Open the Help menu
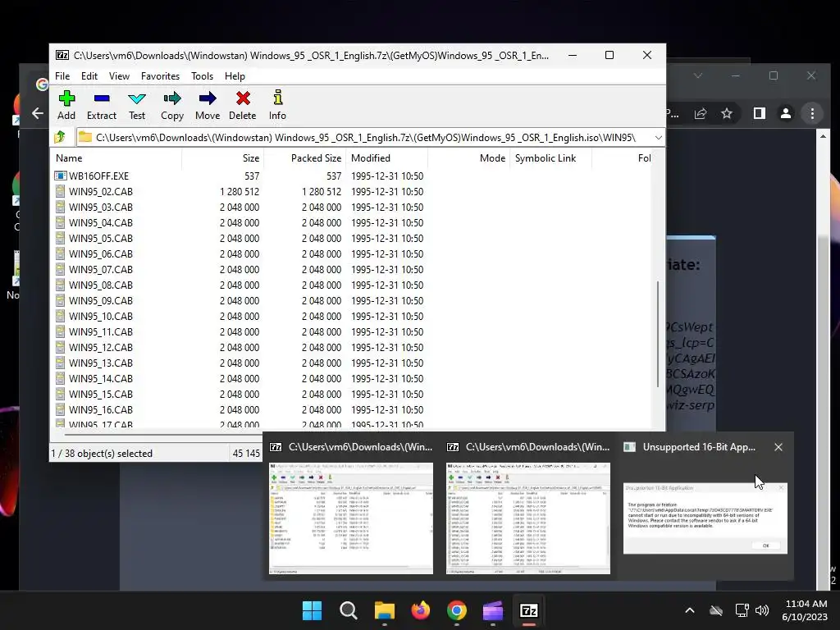The height and width of the screenshot is (630, 840). click(x=235, y=76)
